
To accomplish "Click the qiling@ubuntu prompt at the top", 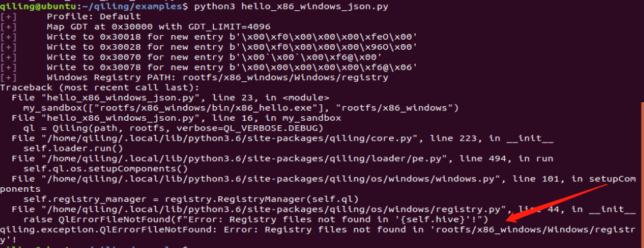I will click(x=47, y=6).
